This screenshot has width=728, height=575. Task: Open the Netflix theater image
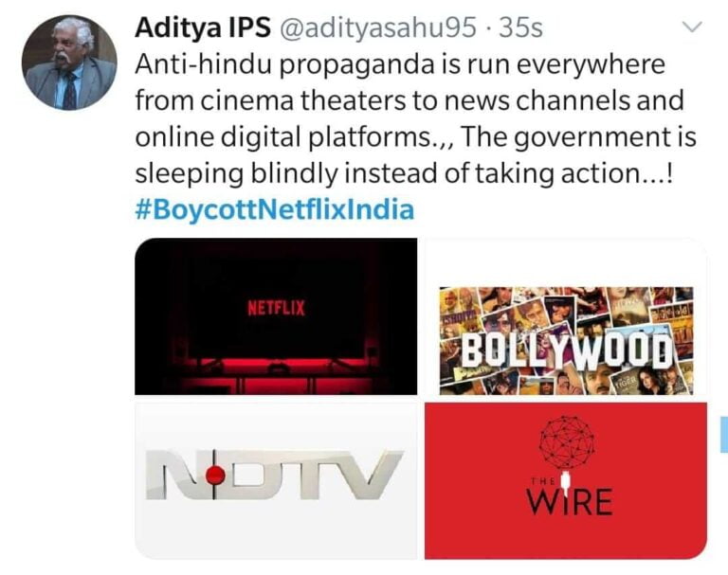(x=276, y=316)
